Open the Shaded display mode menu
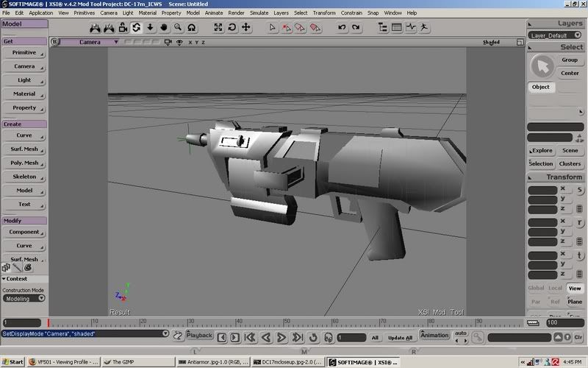Viewport: 588px width, 368px height. (x=491, y=42)
